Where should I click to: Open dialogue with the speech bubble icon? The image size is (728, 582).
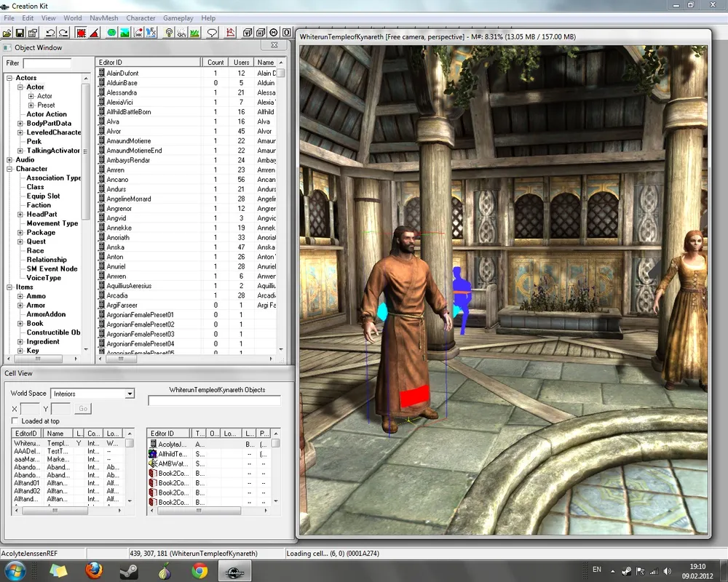click(213, 33)
